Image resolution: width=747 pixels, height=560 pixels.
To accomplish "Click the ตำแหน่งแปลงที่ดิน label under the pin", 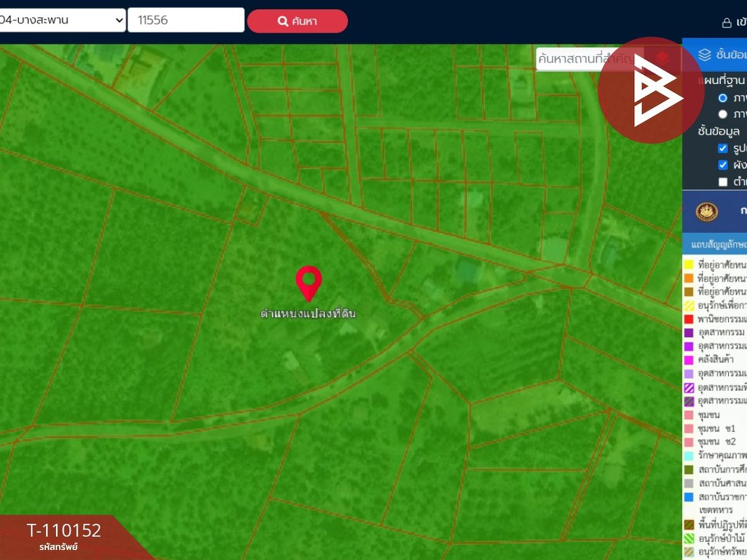I will pos(308,314).
